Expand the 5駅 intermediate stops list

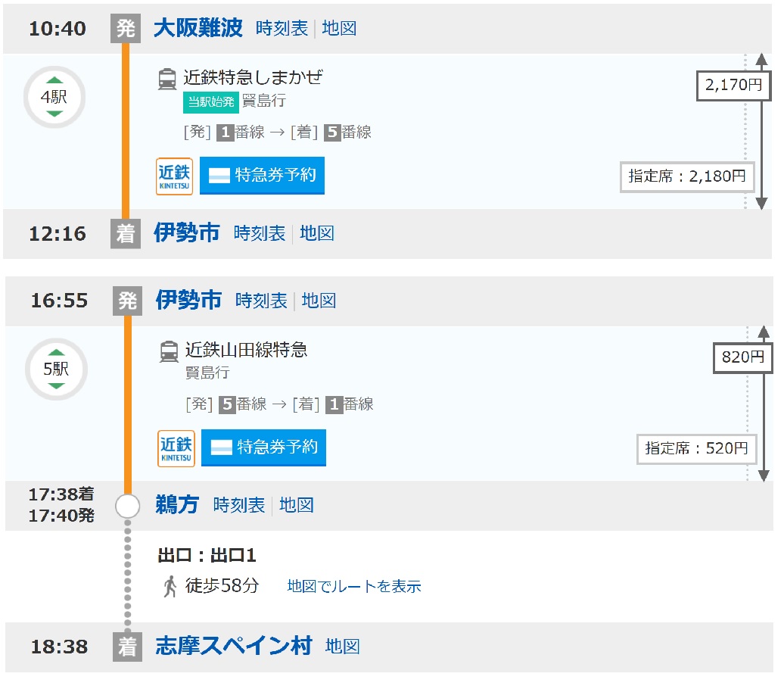point(56,370)
